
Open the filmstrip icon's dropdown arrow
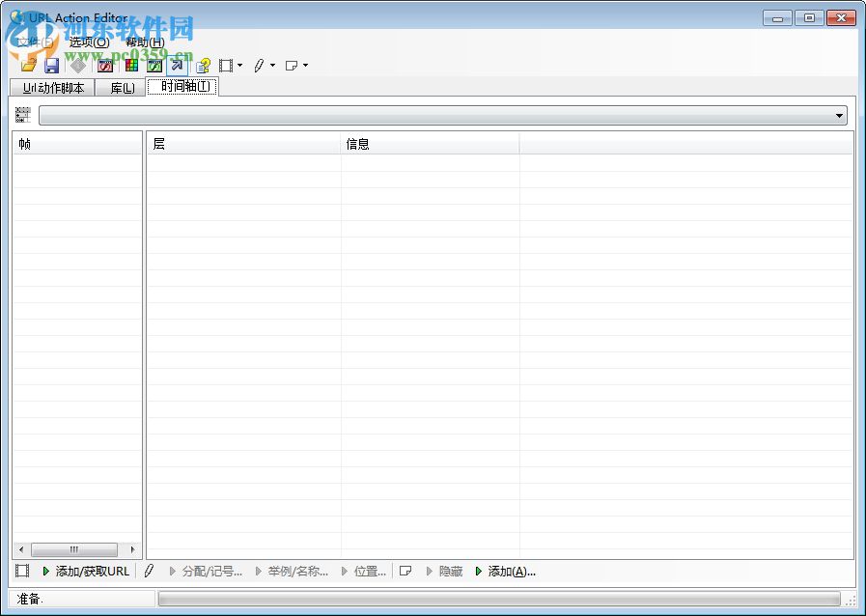(238, 66)
